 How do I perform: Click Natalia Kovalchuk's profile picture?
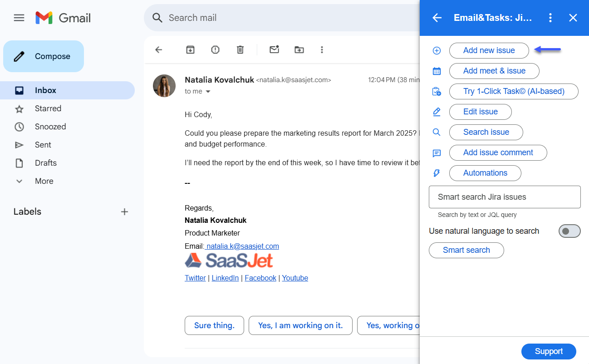coord(164,86)
